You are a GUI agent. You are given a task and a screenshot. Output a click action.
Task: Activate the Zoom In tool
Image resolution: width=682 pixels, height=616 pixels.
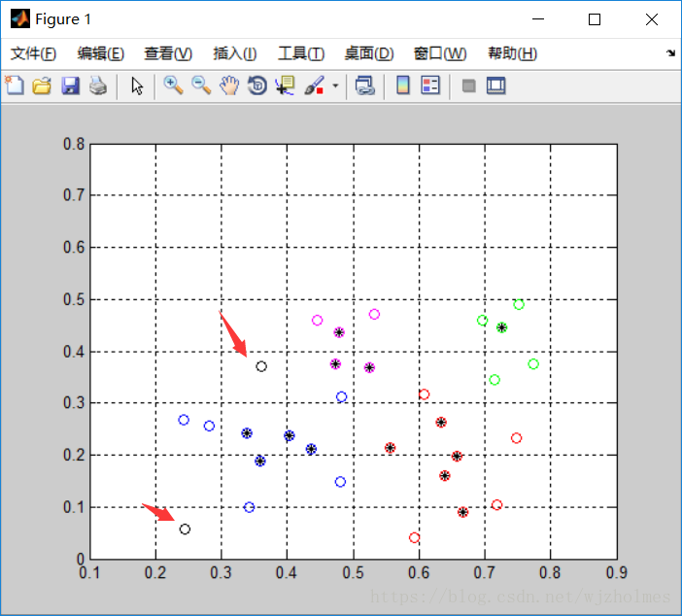click(173, 86)
